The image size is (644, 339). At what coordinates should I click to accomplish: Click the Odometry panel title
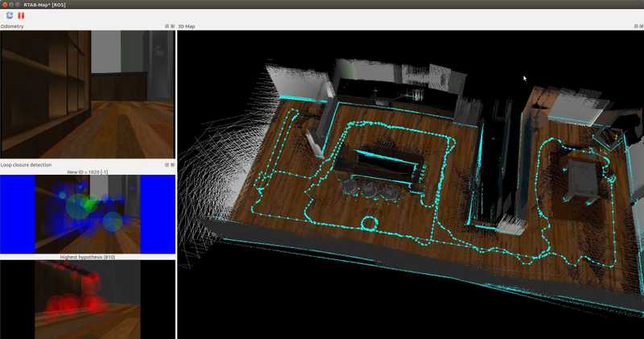click(13, 27)
